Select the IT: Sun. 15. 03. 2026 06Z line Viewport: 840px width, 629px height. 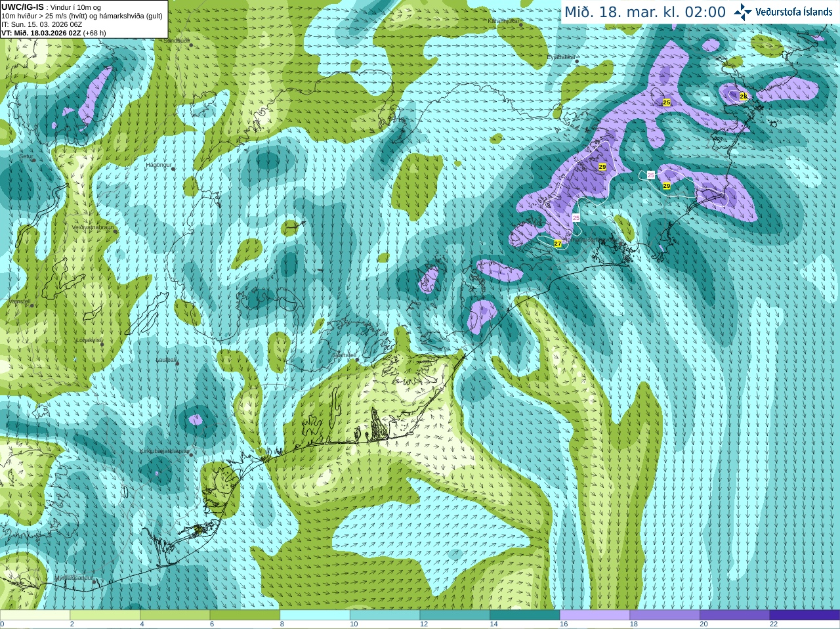click(41, 24)
